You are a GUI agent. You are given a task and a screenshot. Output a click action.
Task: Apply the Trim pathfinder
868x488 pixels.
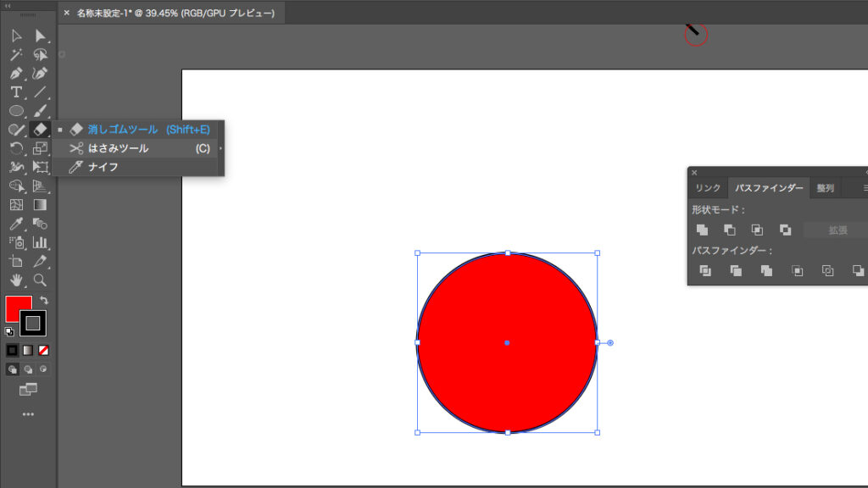pyautogui.click(x=736, y=270)
